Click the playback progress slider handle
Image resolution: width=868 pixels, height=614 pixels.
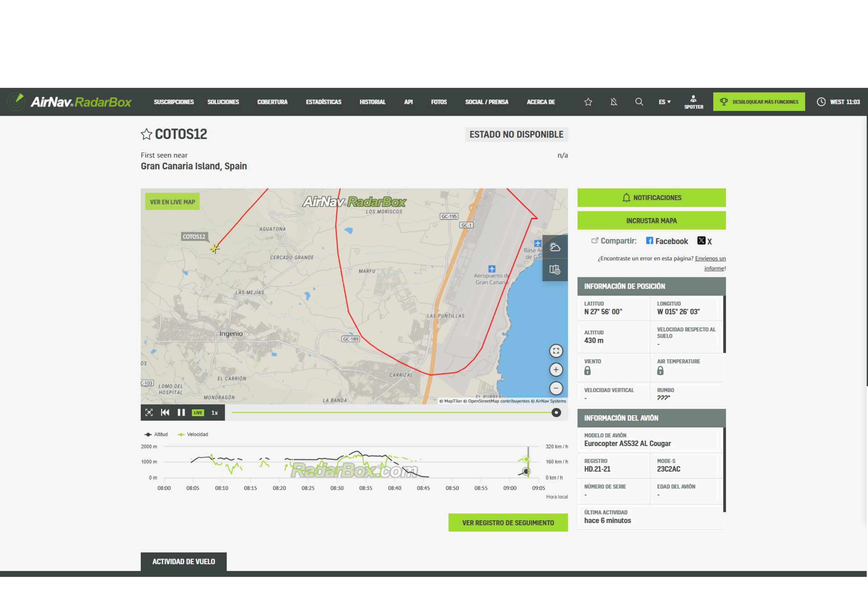(x=556, y=413)
